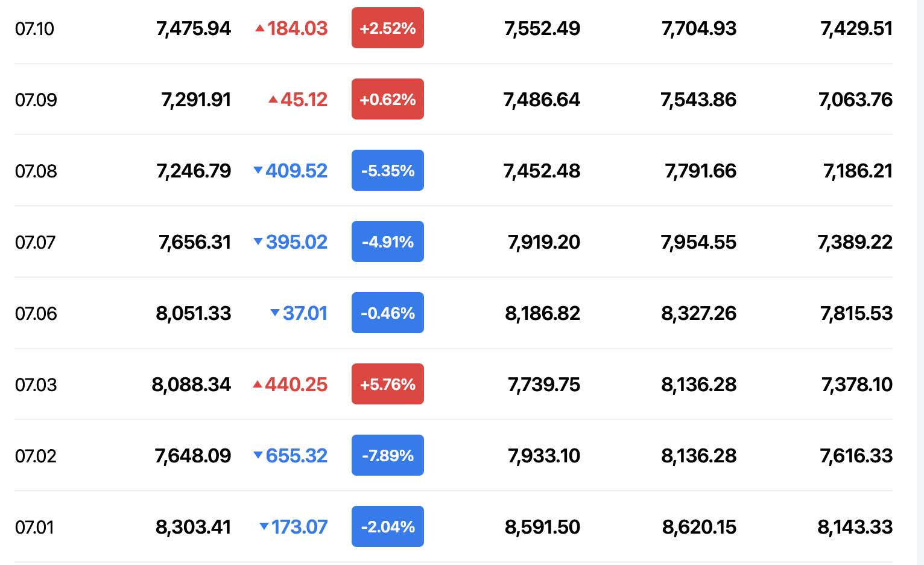The width and height of the screenshot is (924, 565).
Task: Click the red +5.76% badge
Action: pos(388,384)
